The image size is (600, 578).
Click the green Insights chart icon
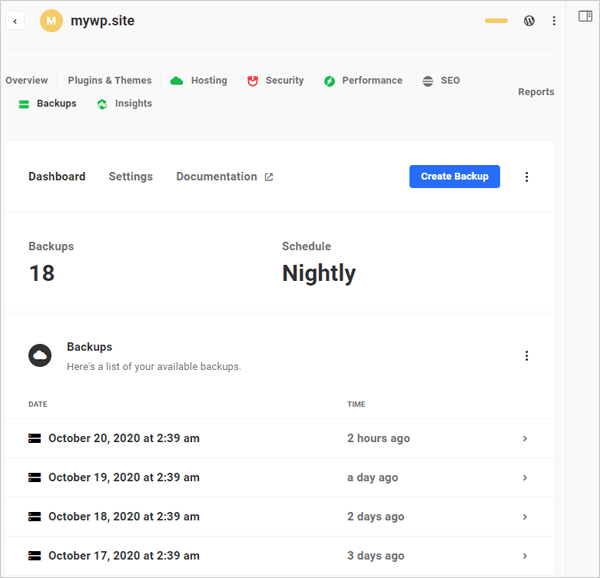tap(102, 104)
